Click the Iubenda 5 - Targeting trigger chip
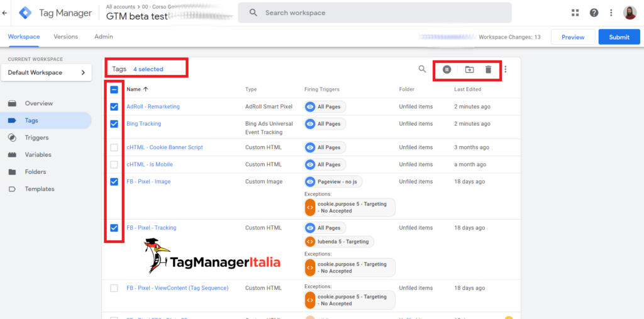The image size is (644, 319). [x=339, y=242]
